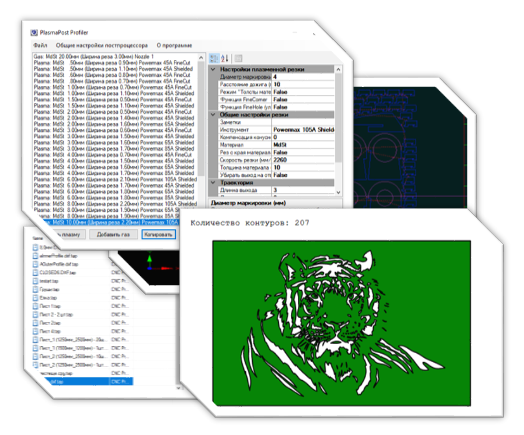Viewport: 524px width, 435px height.
Task: Click the Копировать button
Action: coord(158,234)
